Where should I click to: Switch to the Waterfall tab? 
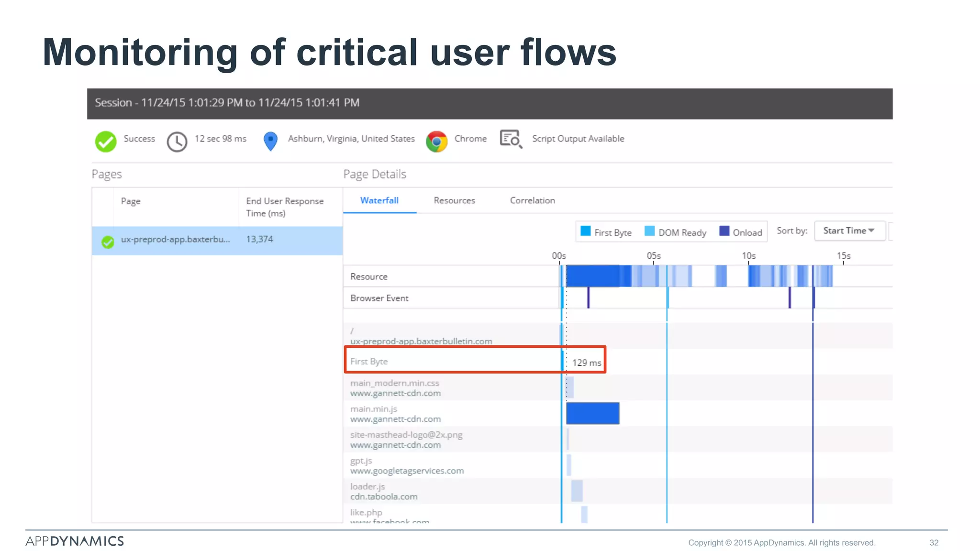coord(379,200)
